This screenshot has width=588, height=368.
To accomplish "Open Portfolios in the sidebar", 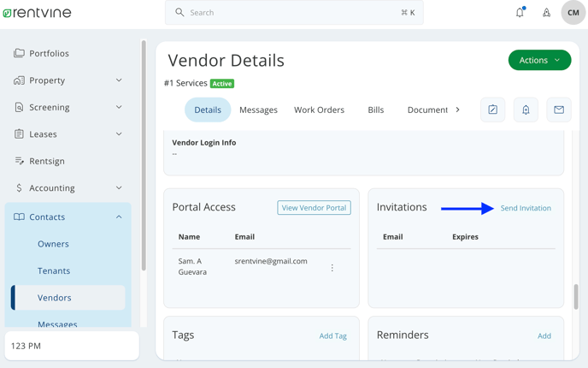I will pyautogui.click(x=49, y=53).
